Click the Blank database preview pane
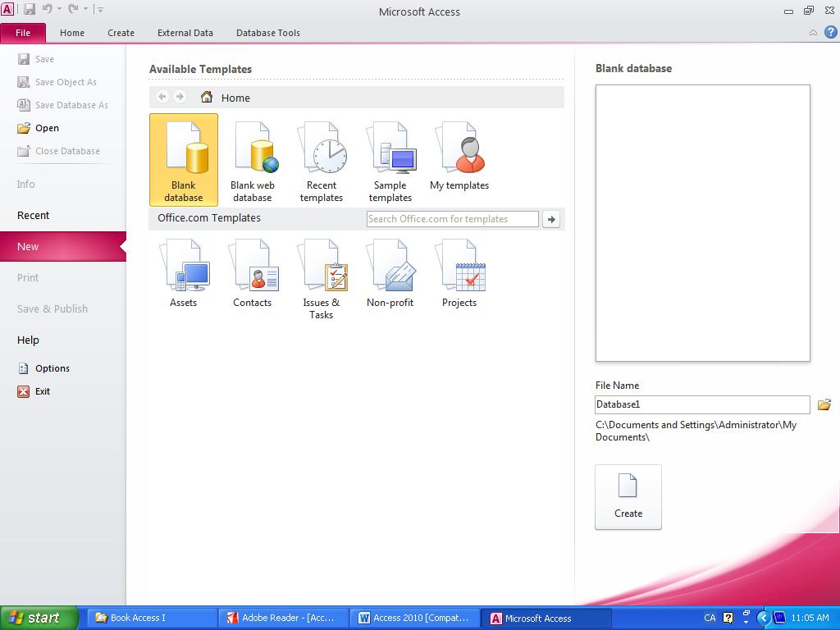Viewport: 840px width, 630px height. tap(702, 223)
